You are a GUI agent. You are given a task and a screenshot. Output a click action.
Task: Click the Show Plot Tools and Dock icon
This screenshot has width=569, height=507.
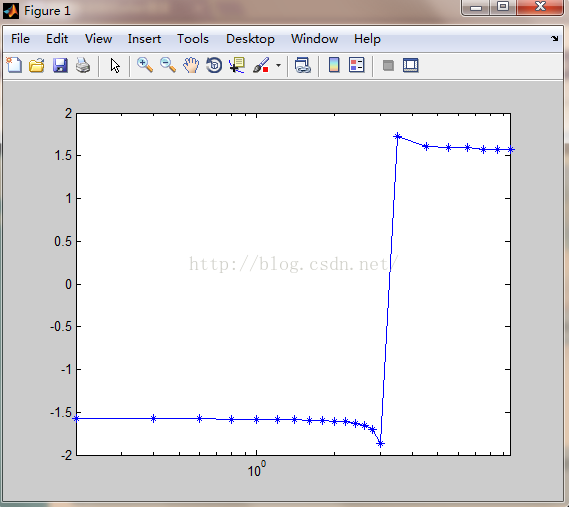click(411, 66)
